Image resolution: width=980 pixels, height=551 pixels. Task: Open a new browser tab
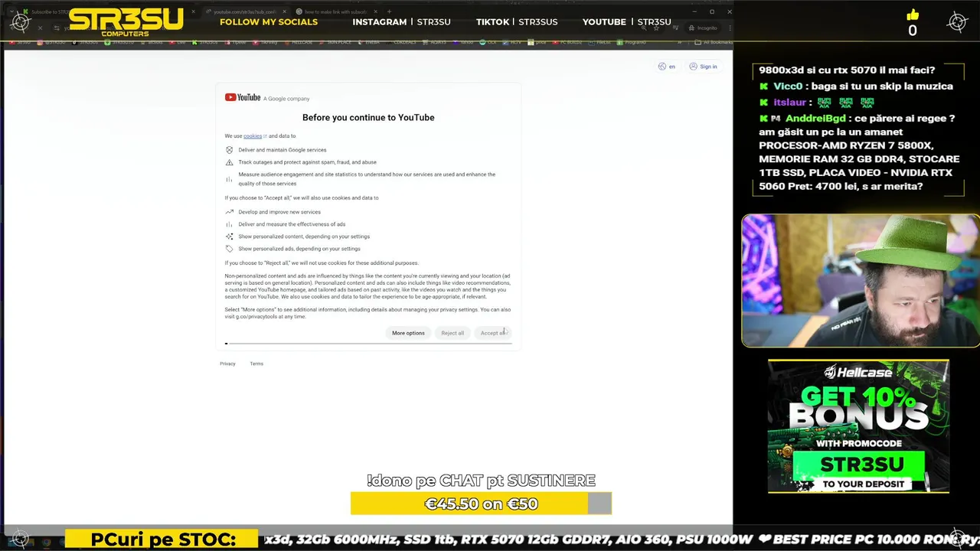389,12
